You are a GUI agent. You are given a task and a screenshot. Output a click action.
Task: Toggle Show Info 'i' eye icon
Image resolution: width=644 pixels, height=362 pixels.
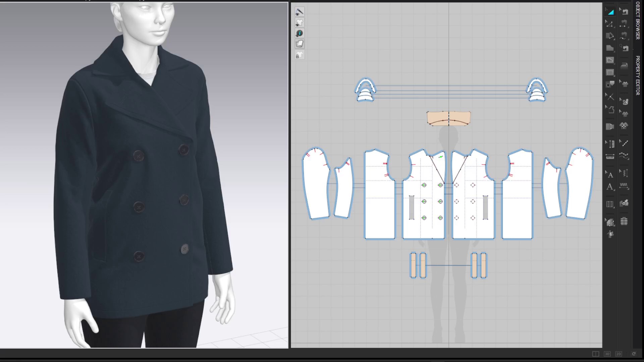click(x=300, y=33)
